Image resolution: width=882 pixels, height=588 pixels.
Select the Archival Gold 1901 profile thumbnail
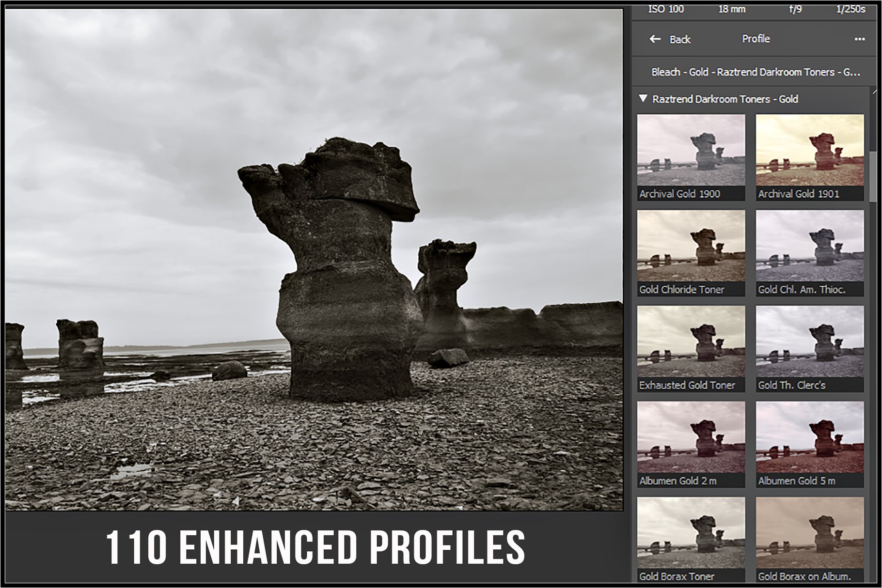pos(810,157)
